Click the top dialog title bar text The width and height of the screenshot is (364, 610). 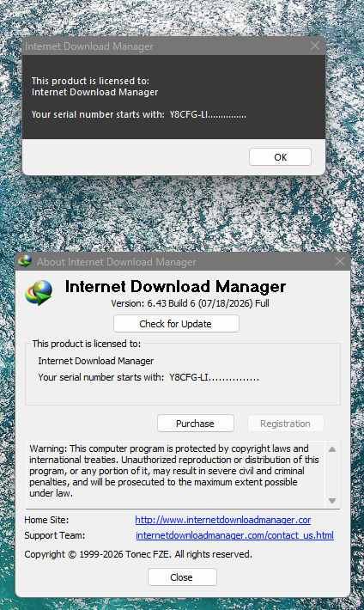tap(89, 46)
